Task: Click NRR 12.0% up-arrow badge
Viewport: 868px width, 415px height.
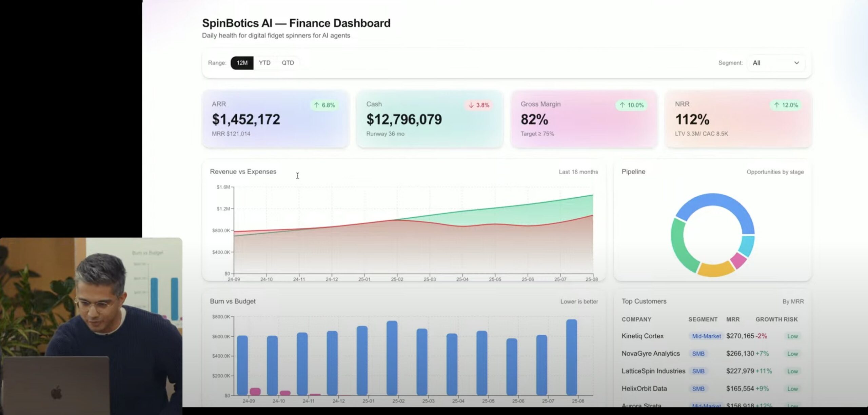Action: pos(786,105)
